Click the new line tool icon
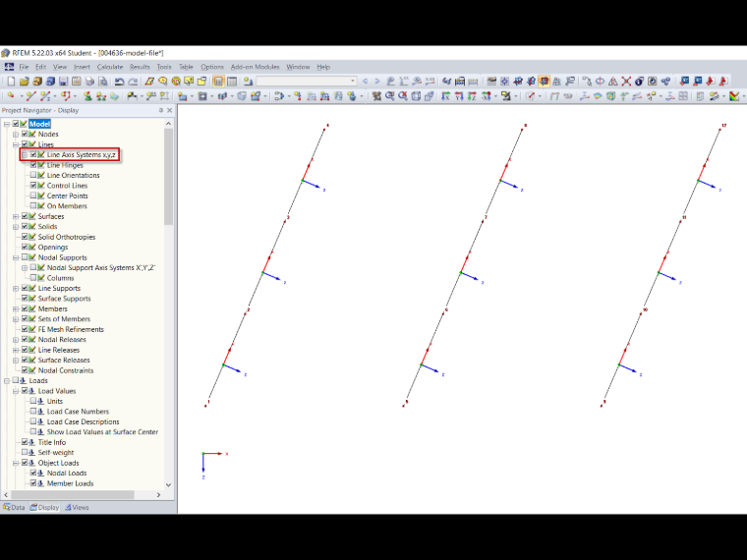Screen dimensions: 747x560 pyautogui.click(x=31, y=96)
